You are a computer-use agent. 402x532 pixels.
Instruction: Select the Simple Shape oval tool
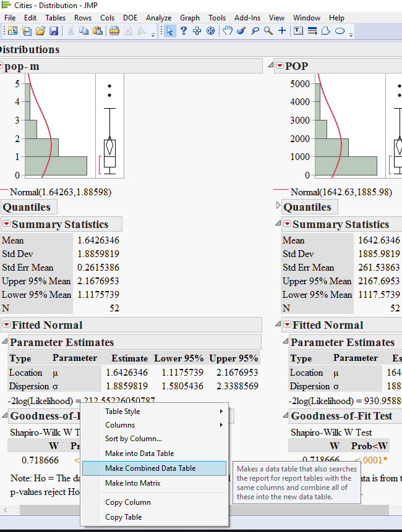pos(340,31)
